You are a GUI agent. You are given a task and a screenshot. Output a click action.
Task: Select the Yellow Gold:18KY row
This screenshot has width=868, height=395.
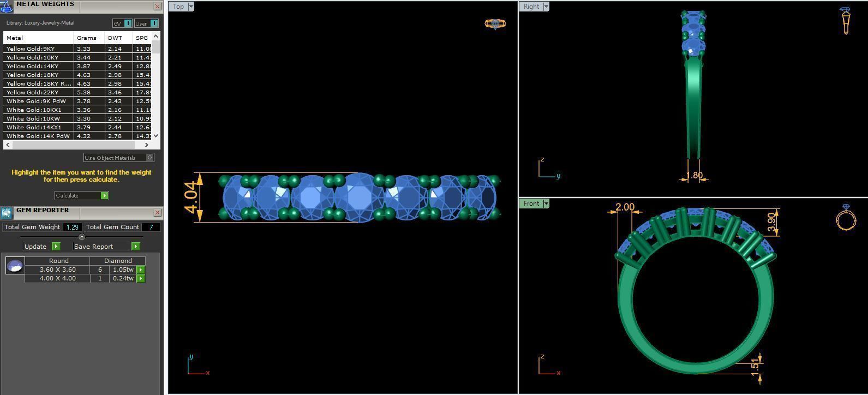[x=77, y=75]
